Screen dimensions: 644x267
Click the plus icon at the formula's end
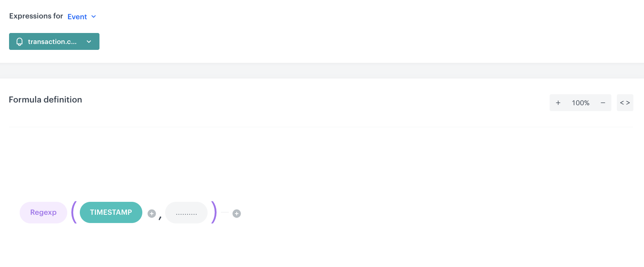click(236, 213)
